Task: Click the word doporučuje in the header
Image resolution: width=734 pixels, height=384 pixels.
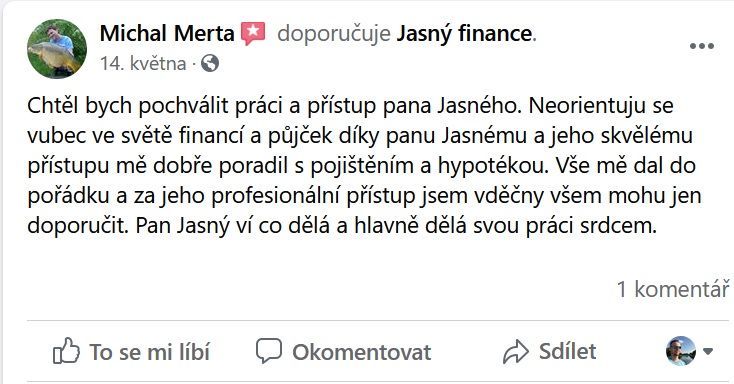Action: (334, 34)
